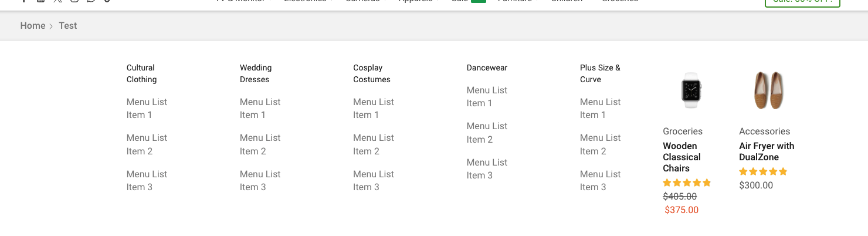Viewport: 868px width, 236px height.
Task: Click Menu List Item 2 under Wedding Dresses
Action: [260, 144]
